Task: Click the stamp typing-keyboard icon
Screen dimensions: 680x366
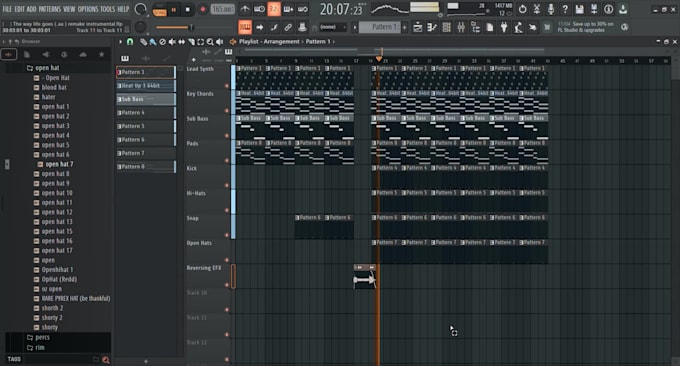Action: (302, 27)
